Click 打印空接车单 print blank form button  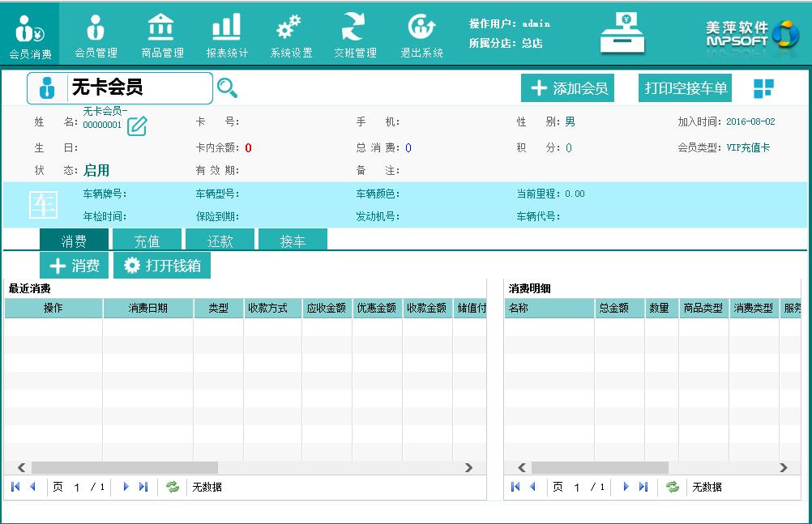[686, 88]
